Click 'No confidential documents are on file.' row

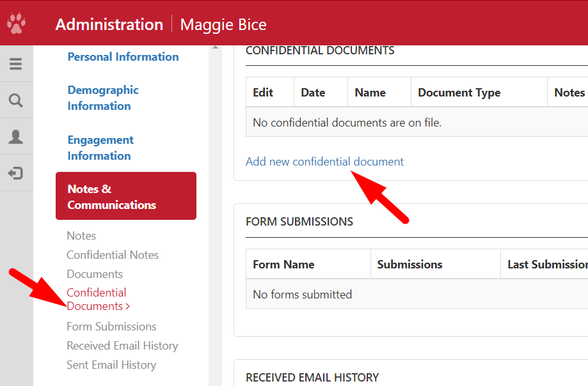point(417,123)
